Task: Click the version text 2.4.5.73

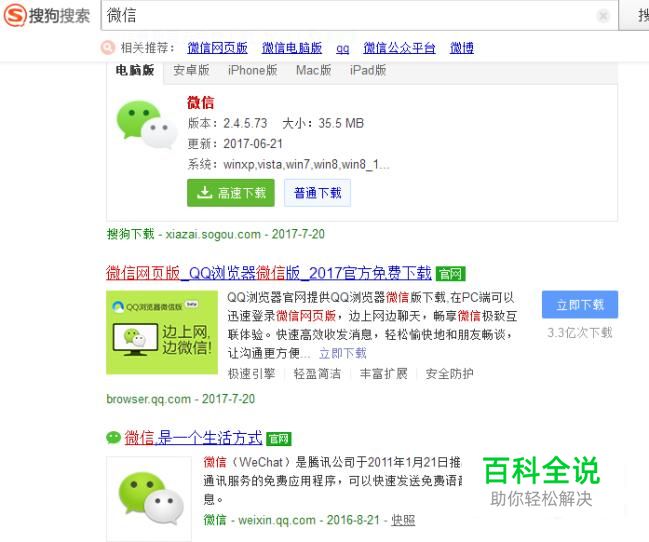Action: [x=245, y=123]
